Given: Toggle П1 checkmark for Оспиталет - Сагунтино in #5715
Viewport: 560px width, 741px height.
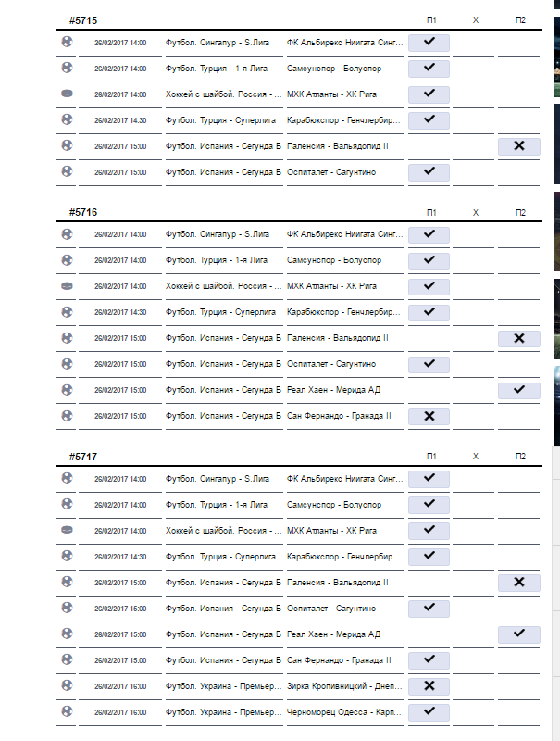Looking at the screenshot, I should 429,172.
